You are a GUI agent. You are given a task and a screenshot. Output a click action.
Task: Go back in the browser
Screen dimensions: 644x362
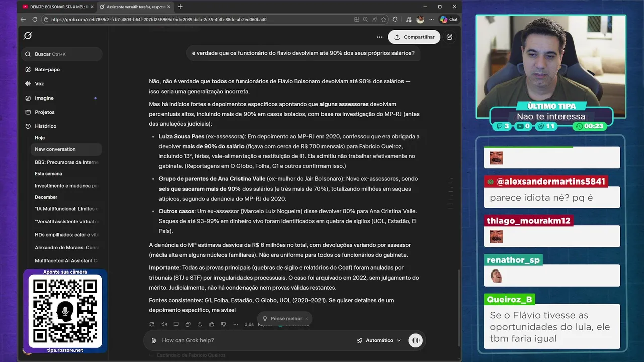tap(23, 20)
